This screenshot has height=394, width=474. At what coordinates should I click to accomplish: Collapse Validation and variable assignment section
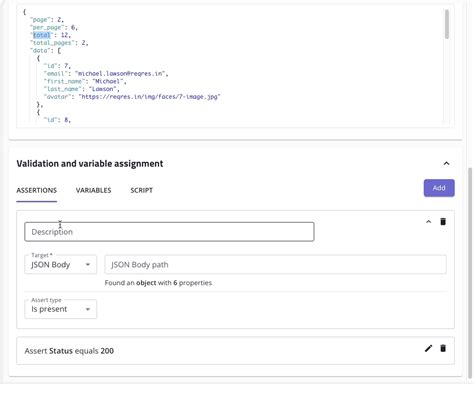coord(446,163)
